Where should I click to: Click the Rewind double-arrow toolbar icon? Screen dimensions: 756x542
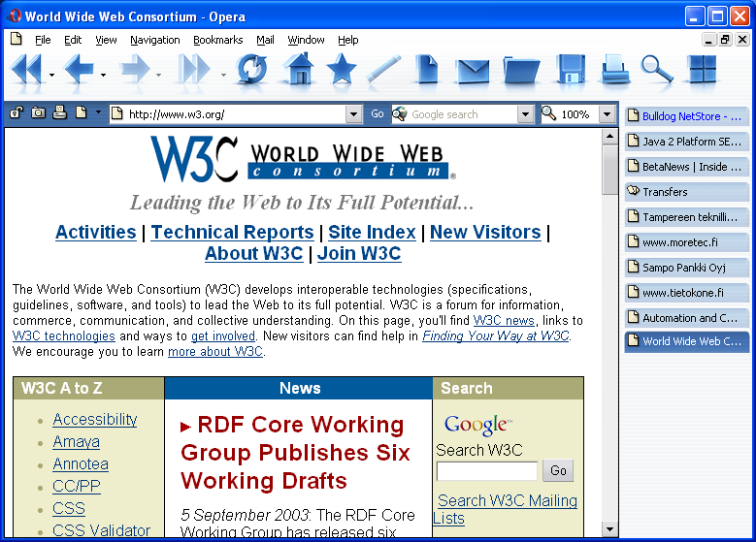27,70
